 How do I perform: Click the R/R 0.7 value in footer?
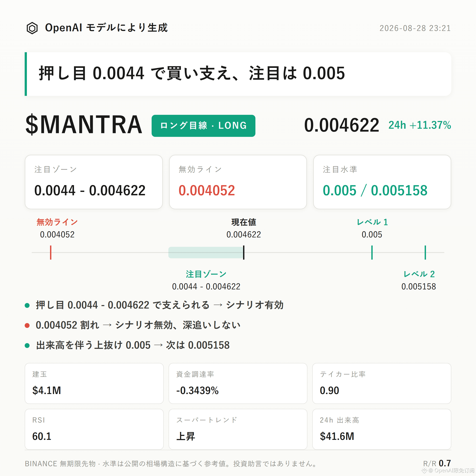pyautogui.click(x=437, y=463)
